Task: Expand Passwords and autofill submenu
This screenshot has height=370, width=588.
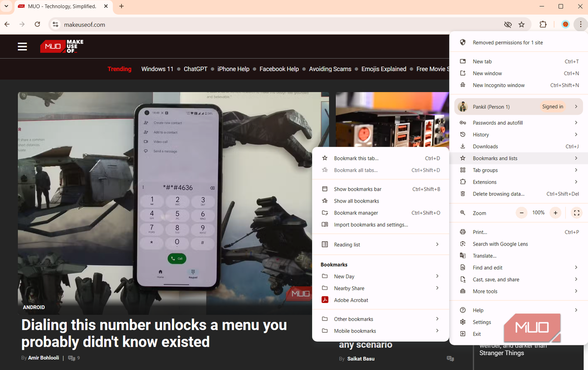Action: point(519,123)
